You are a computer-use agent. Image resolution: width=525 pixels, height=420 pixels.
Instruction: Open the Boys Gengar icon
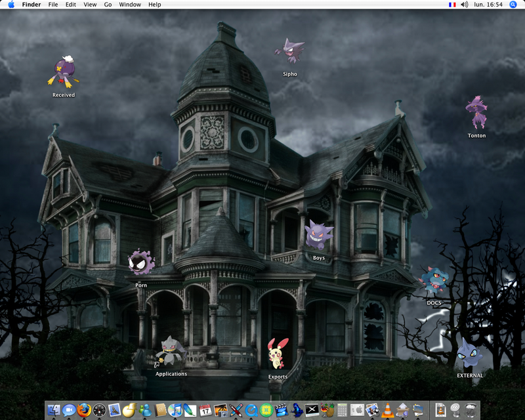(x=319, y=235)
